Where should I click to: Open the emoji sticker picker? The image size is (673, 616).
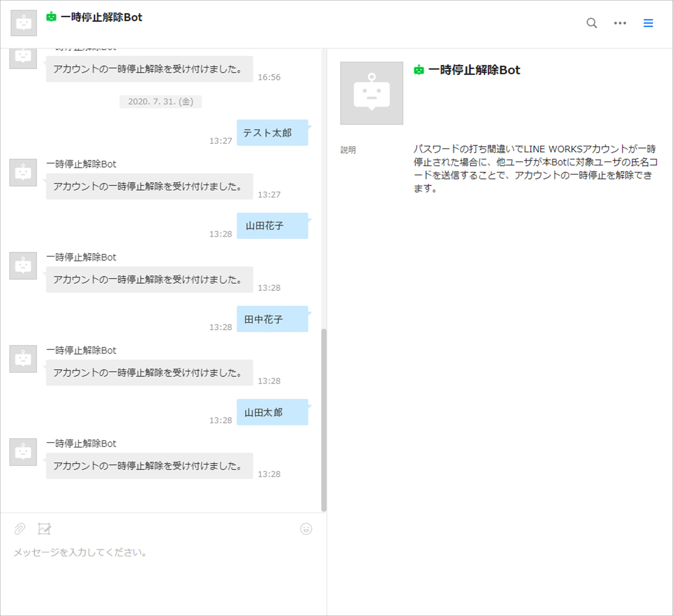[306, 529]
